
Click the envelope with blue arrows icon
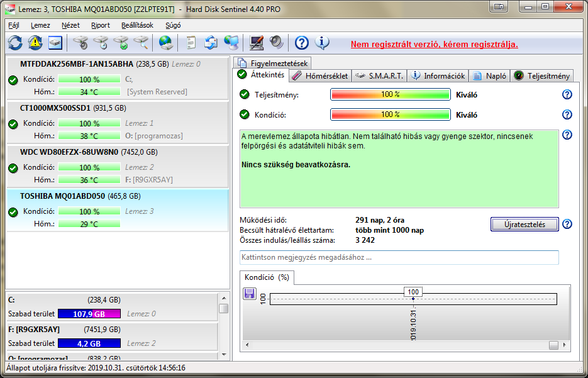coord(211,43)
